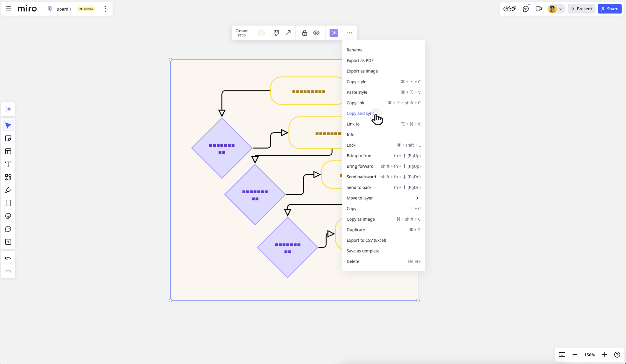Screen dimensions: 626x364
Task: Click the blue Share button
Action: pyautogui.click(x=610, y=9)
